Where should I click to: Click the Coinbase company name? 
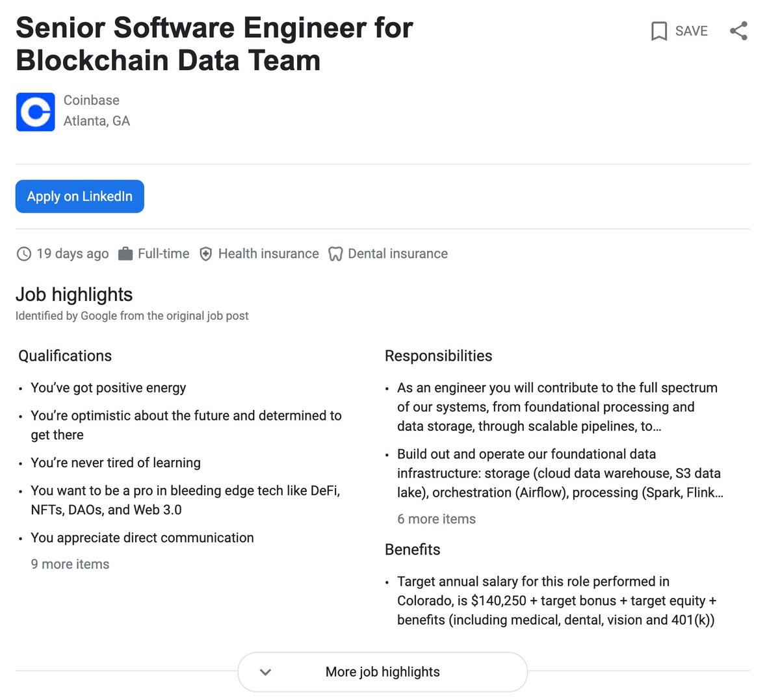[92, 100]
